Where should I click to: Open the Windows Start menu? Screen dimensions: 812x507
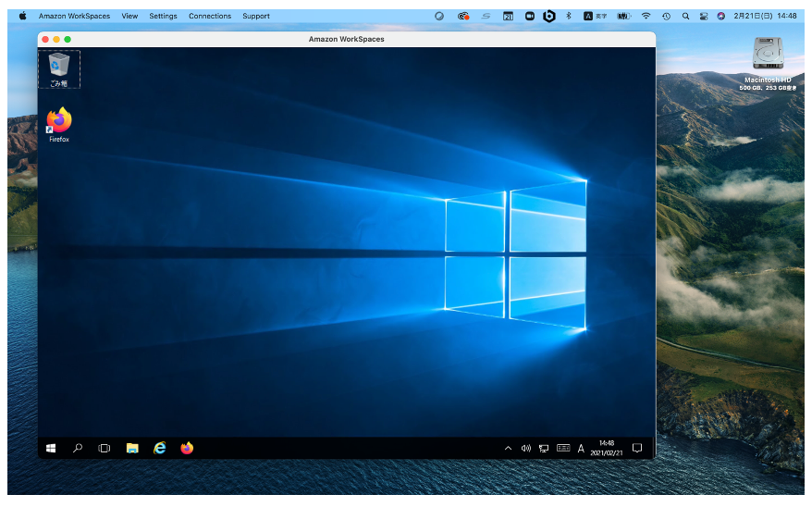[x=51, y=448]
